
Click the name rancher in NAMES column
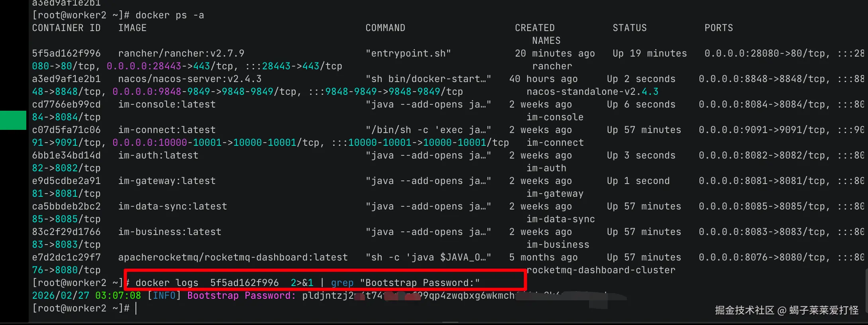point(552,66)
